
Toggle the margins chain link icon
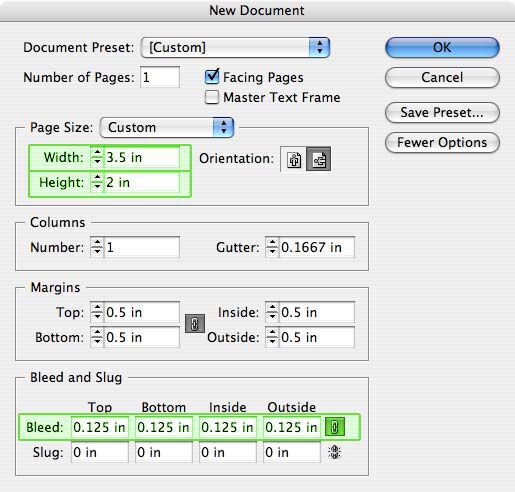click(x=195, y=324)
